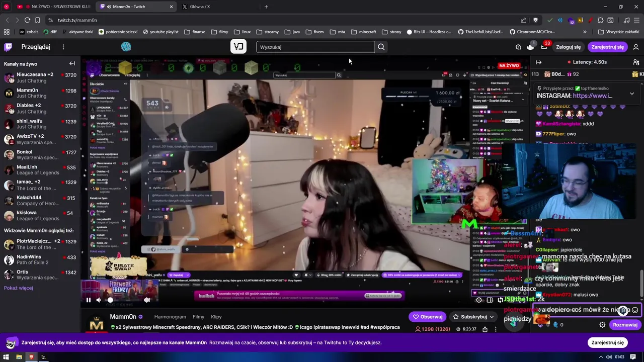
Task: Click the VD logo in top navigation
Action: [x=238, y=47]
